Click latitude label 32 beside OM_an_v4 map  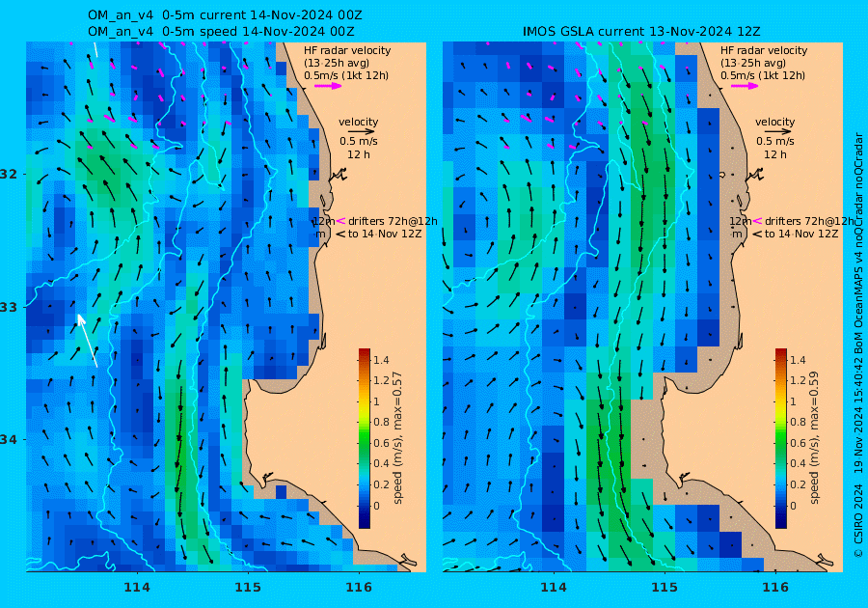click(9, 174)
